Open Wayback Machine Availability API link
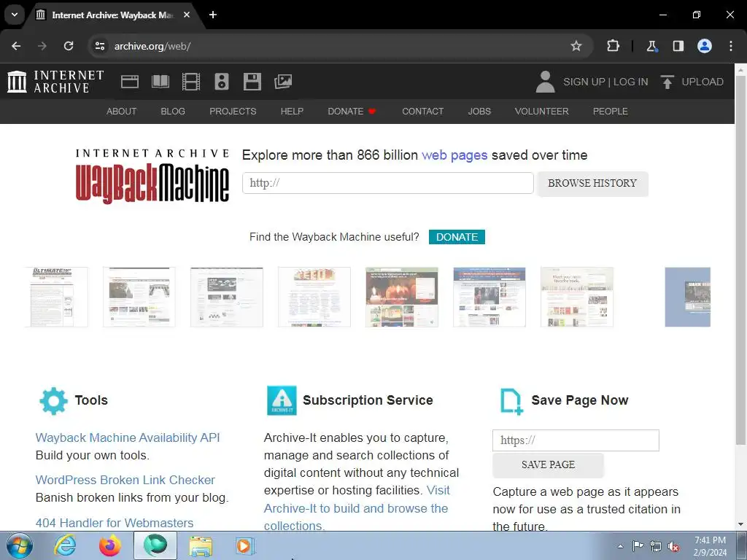This screenshot has width=747, height=560. pyautogui.click(x=128, y=437)
